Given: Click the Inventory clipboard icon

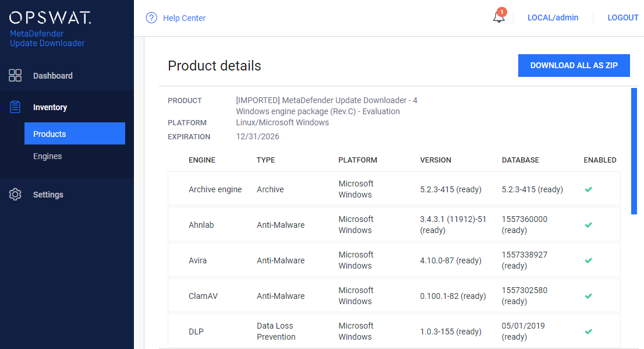Looking at the screenshot, I should [x=15, y=107].
